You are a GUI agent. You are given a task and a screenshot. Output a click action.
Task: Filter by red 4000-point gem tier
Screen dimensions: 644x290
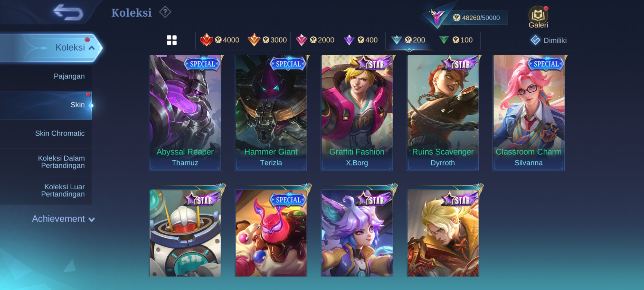219,40
